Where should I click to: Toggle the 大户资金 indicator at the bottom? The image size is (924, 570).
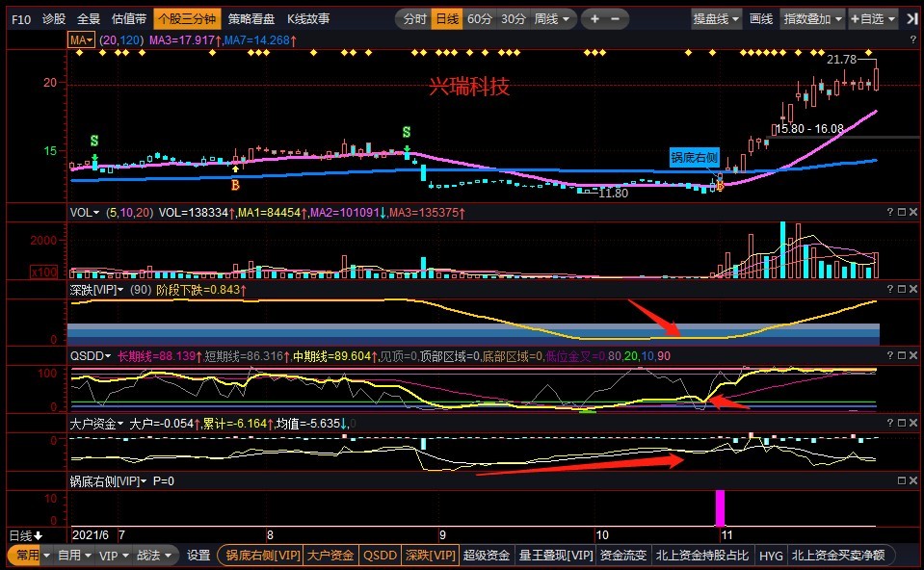(x=332, y=556)
